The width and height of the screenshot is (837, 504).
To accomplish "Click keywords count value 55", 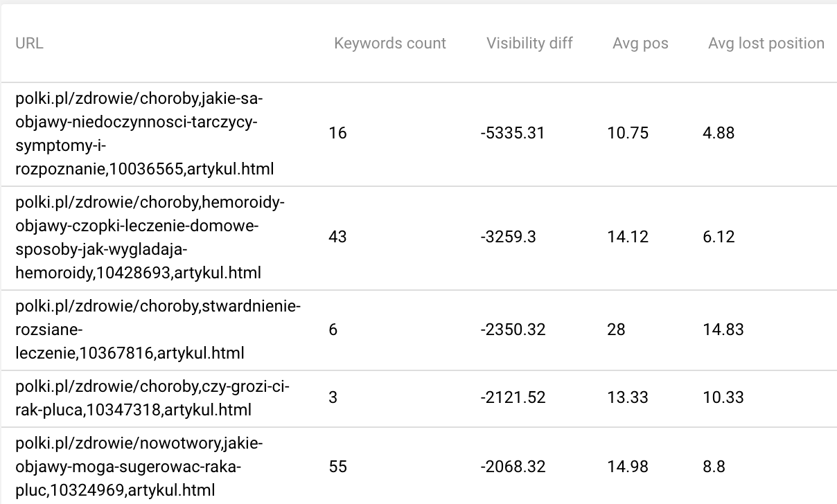I will 337,467.
